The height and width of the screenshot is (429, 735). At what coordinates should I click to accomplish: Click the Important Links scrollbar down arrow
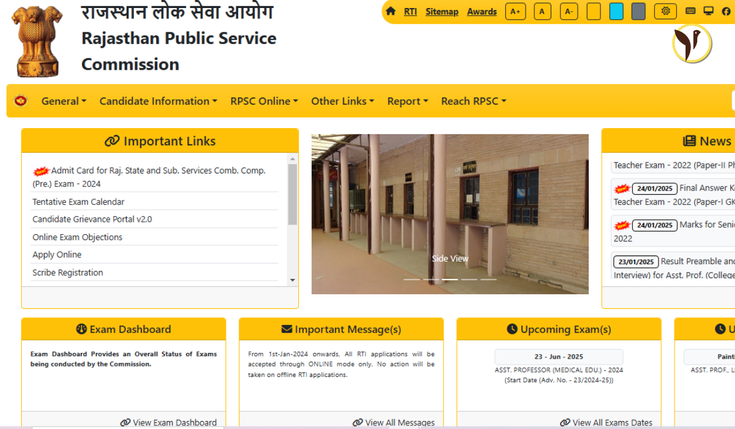pos(292,280)
